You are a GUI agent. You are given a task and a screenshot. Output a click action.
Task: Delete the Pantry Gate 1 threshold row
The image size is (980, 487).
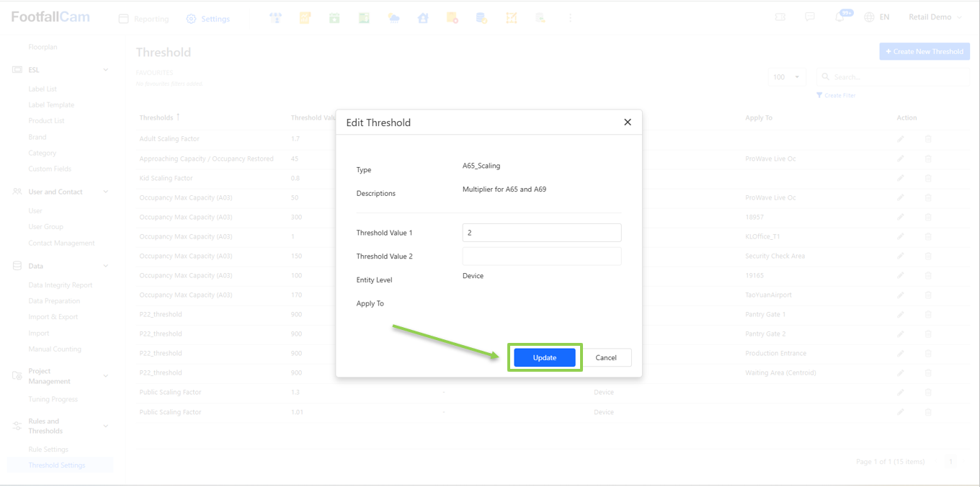[x=928, y=314]
